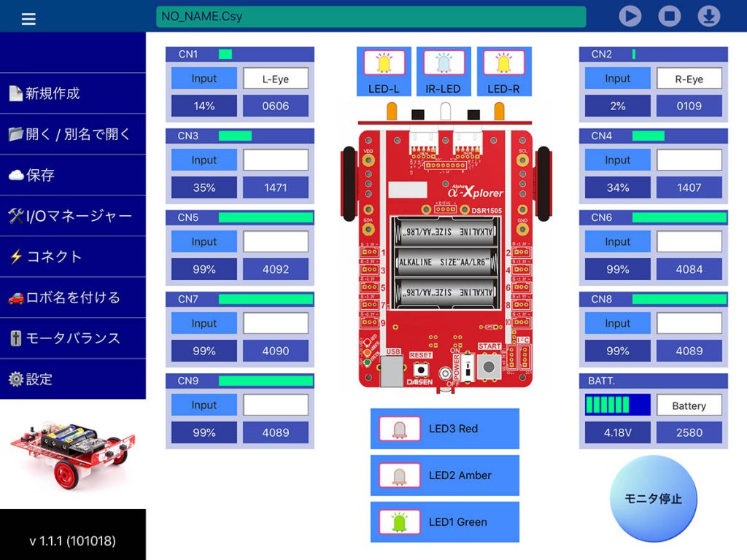Click the CN7 Input mode button

click(204, 323)
